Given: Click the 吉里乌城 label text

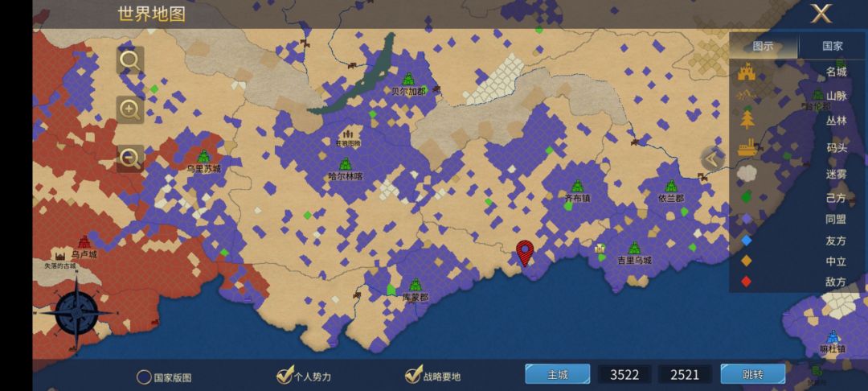Looking at the screenshot, I should tap(634, 261).
